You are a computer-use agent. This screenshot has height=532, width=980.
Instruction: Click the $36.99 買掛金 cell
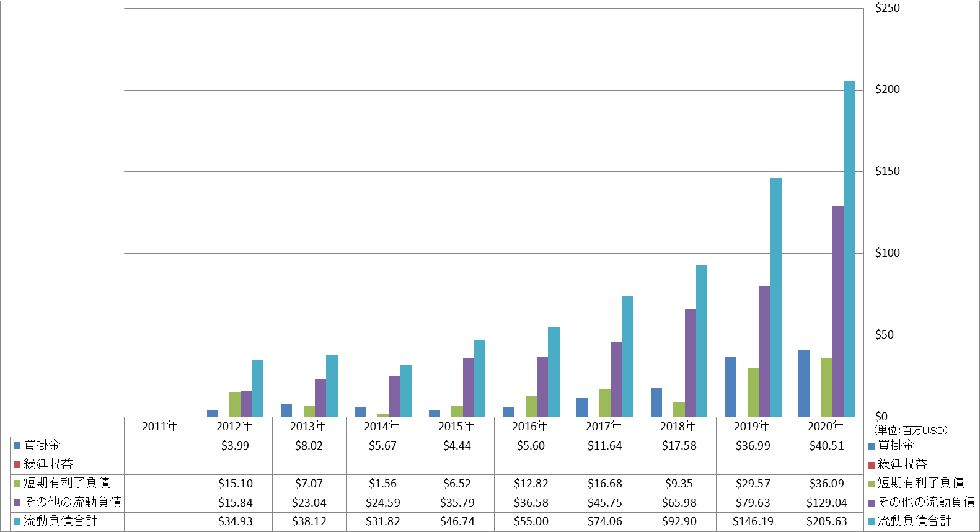[753, 445]
